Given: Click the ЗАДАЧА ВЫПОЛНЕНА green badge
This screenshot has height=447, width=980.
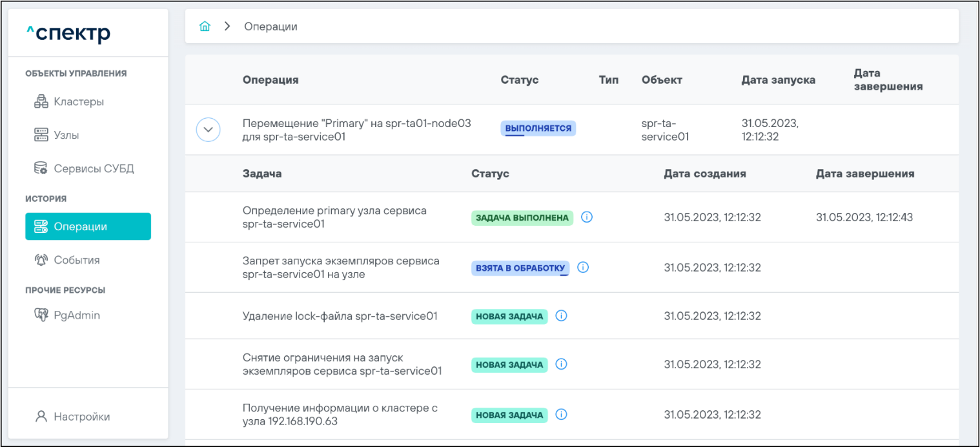Looking at the screenshot, I should tap(522, 218).
